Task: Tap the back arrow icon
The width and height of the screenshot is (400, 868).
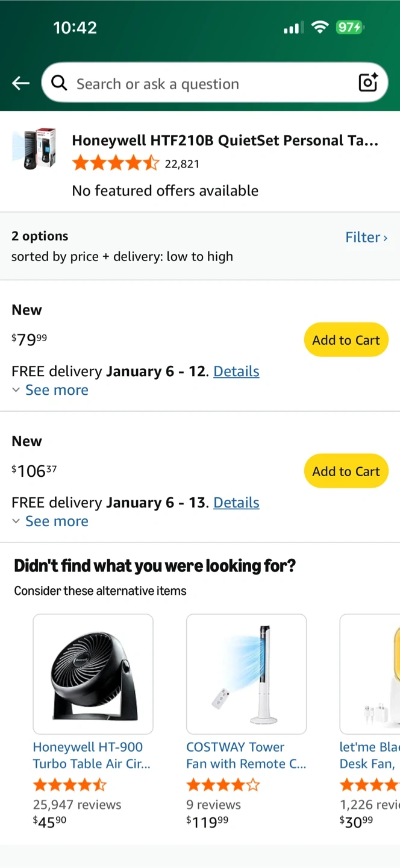Action: point(21,83)
